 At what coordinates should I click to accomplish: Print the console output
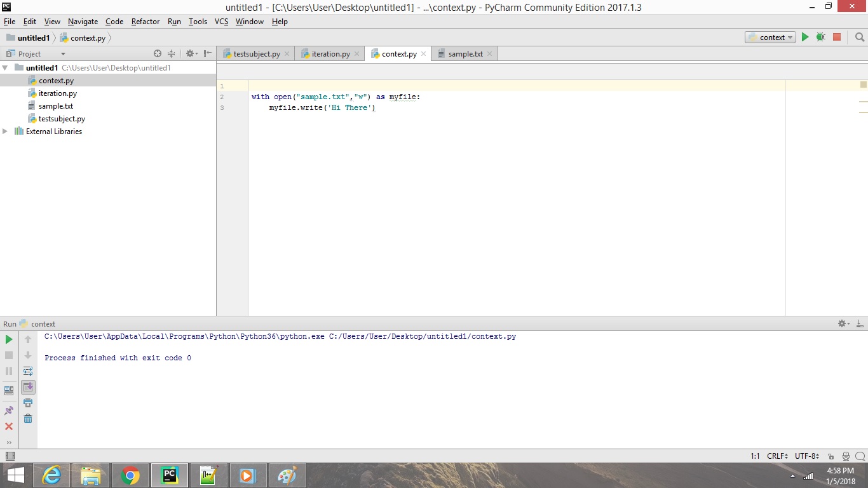[x=28, y=403]
